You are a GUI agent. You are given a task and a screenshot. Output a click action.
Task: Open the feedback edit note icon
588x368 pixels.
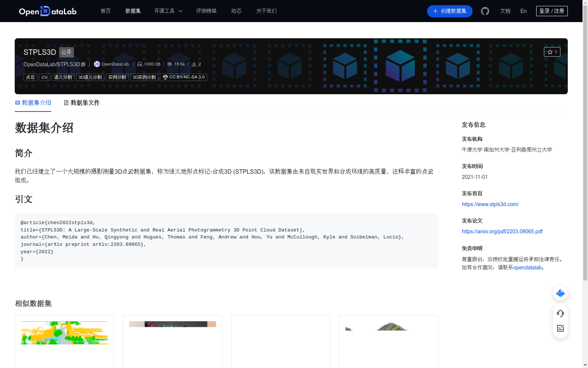[560, 328]
